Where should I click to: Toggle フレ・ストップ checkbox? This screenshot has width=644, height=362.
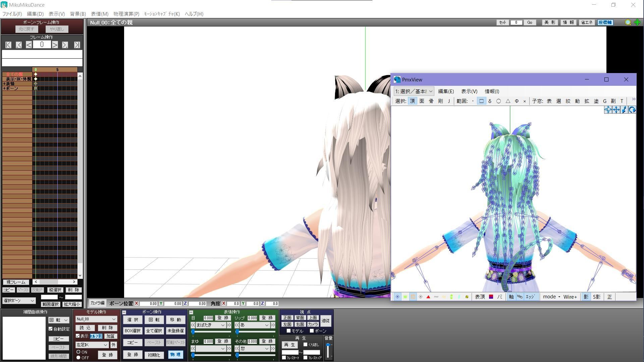[305, 358]
